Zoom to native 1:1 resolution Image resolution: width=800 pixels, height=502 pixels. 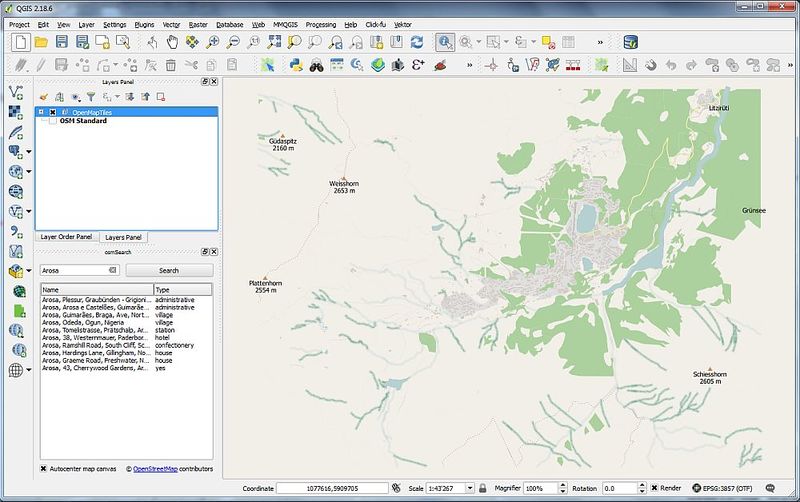(x=254, y=42)
